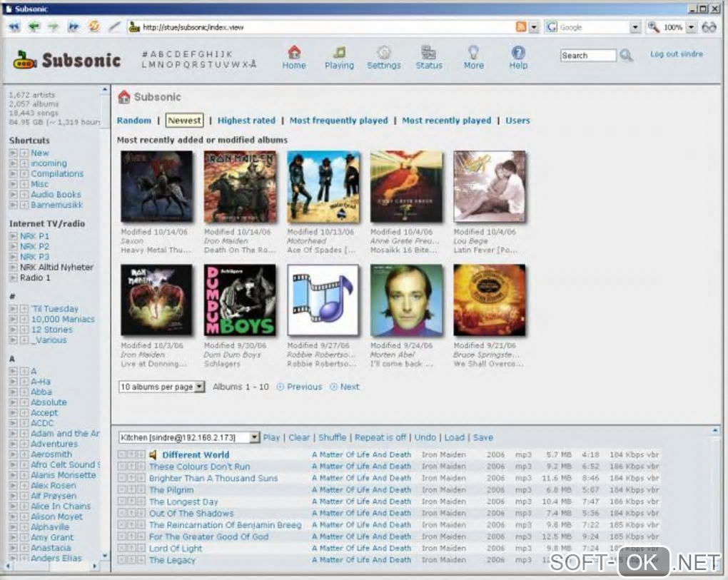728x580 pixels.
Task: Click the Log out sindre link
Action: click(676, 54)
